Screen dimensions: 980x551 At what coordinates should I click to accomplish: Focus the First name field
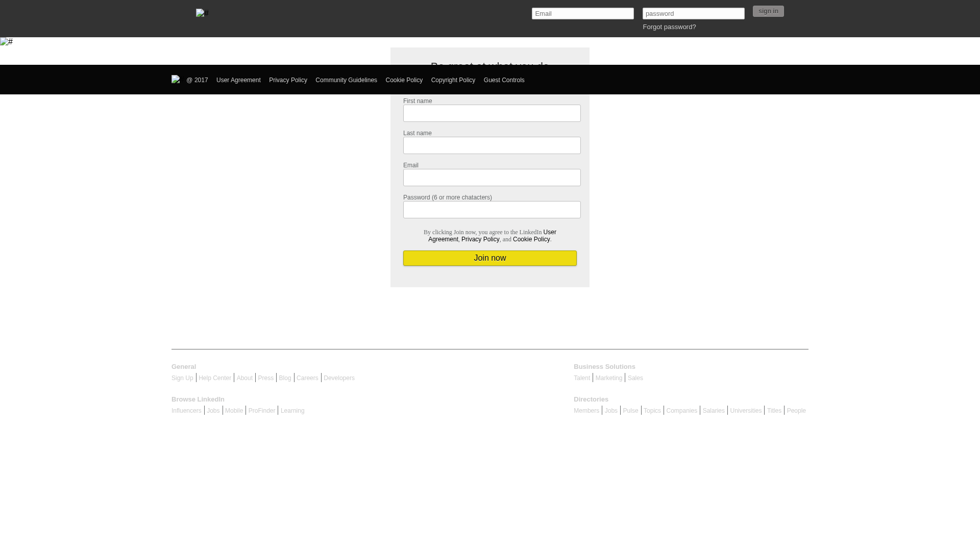coord(492,113)
